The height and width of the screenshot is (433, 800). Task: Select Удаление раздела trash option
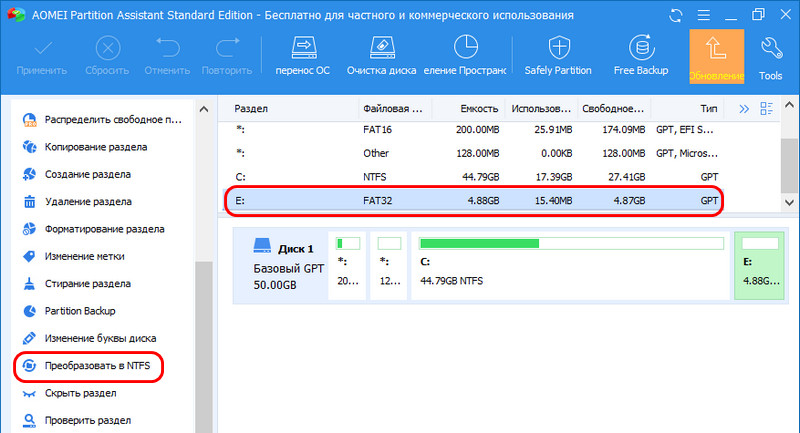[x=77, y=201]
